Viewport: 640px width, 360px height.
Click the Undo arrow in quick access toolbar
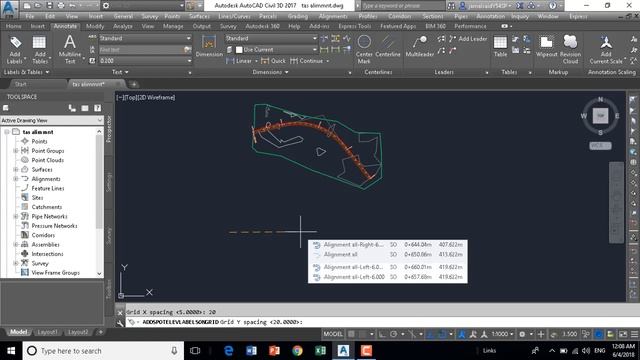[72, 6]
